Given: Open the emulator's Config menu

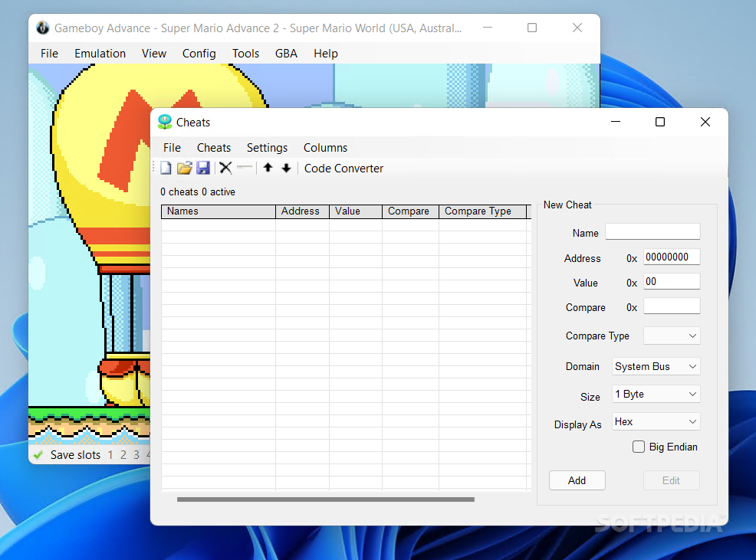Looking at the screenshot, I should [x=199, y=54].
